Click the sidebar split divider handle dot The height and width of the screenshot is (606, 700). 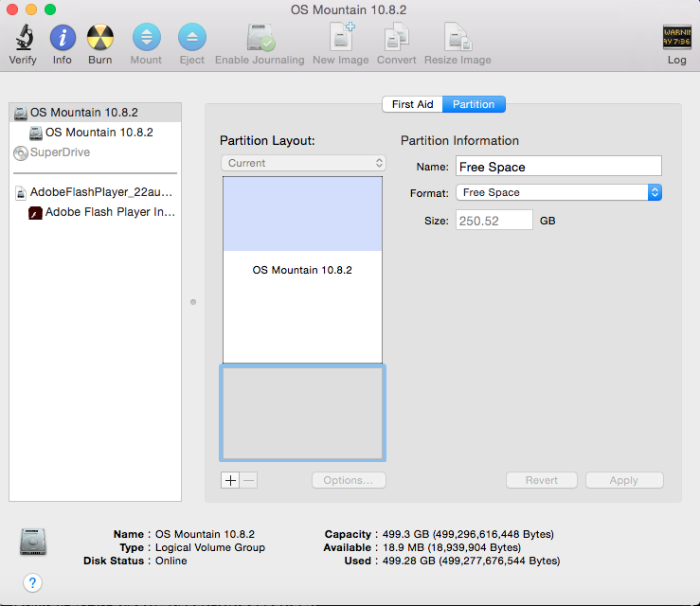(x=193, y=302)
